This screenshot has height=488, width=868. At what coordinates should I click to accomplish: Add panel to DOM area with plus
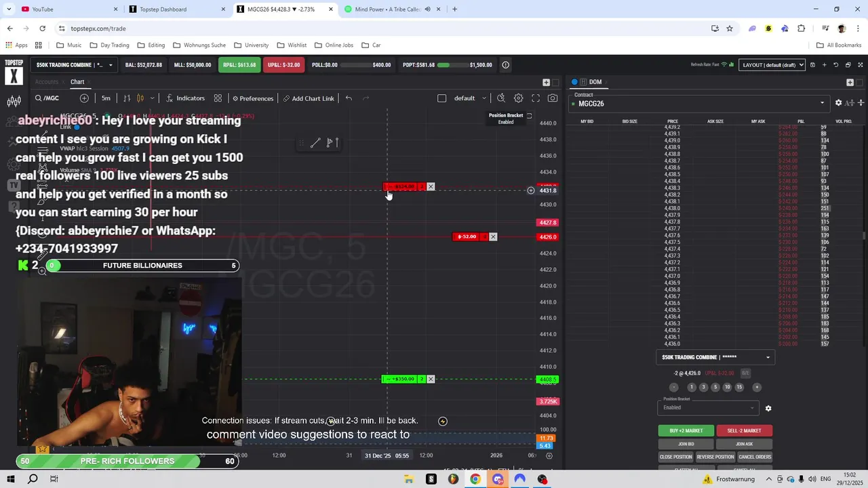click(850, 82)
